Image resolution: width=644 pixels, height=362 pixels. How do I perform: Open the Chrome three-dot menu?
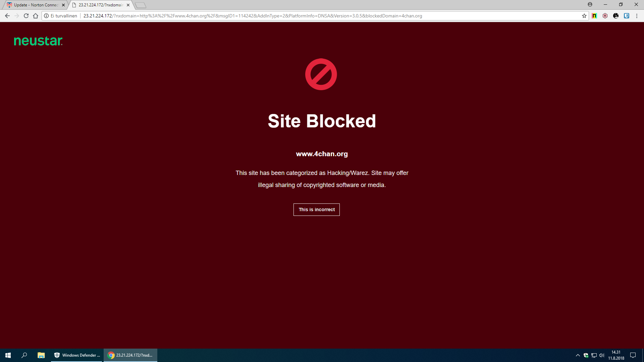637,16
